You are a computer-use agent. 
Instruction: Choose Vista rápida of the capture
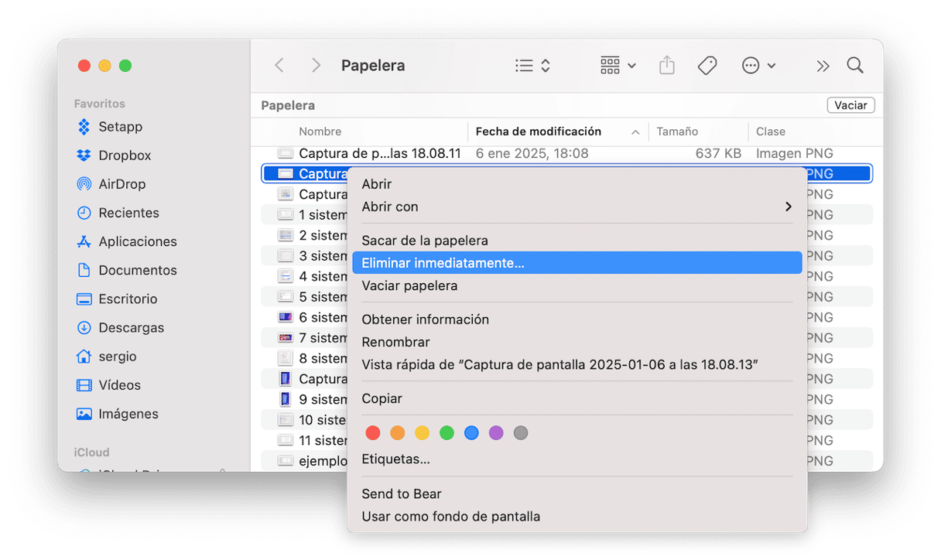(x=577, y=364)
